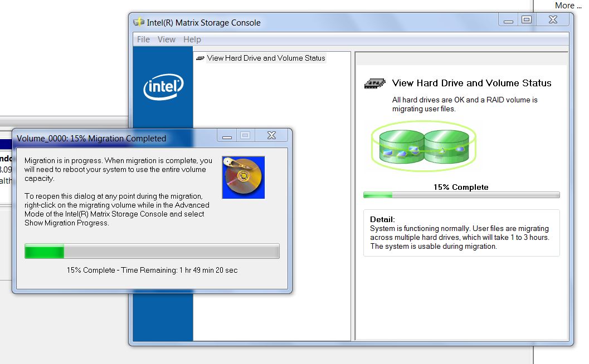Click the 'Intel(R) Matrix Storage Console' window title
Screen dimensions: 589x364
point(203,23)
